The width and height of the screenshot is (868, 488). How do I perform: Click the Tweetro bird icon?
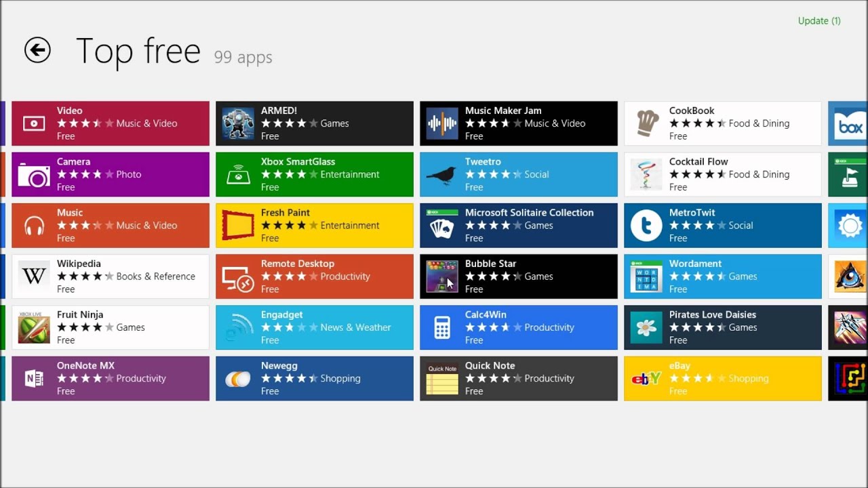point(441,176)
